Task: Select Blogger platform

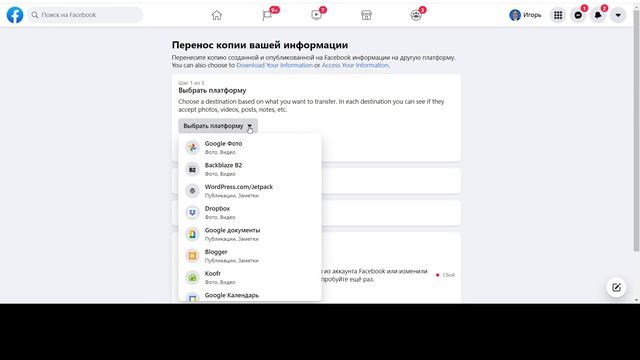Action: tap(250, 256)
